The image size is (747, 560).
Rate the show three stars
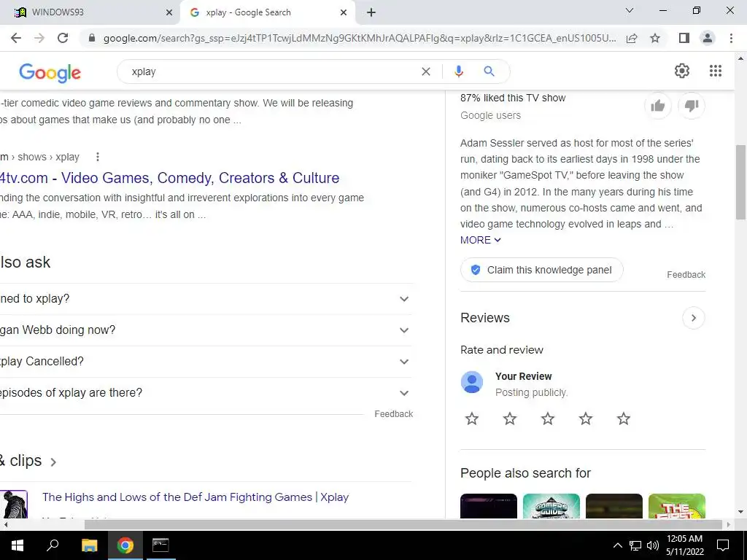pos(548,419)
